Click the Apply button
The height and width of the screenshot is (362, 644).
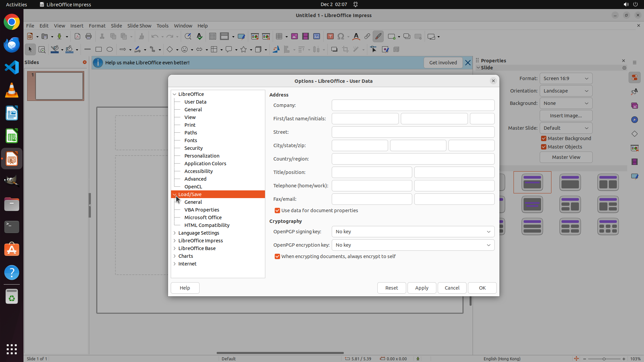[422, 288]
